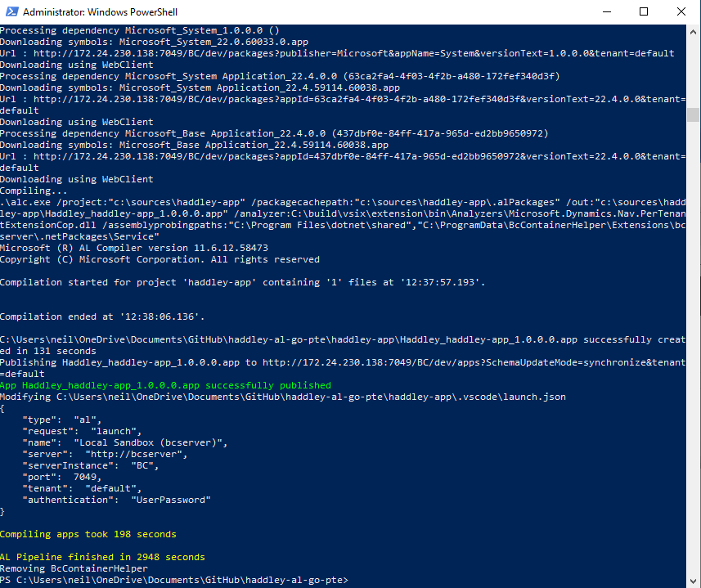
Task: Click the '"type": "al"' JSON line
Action: coord(62,420)
